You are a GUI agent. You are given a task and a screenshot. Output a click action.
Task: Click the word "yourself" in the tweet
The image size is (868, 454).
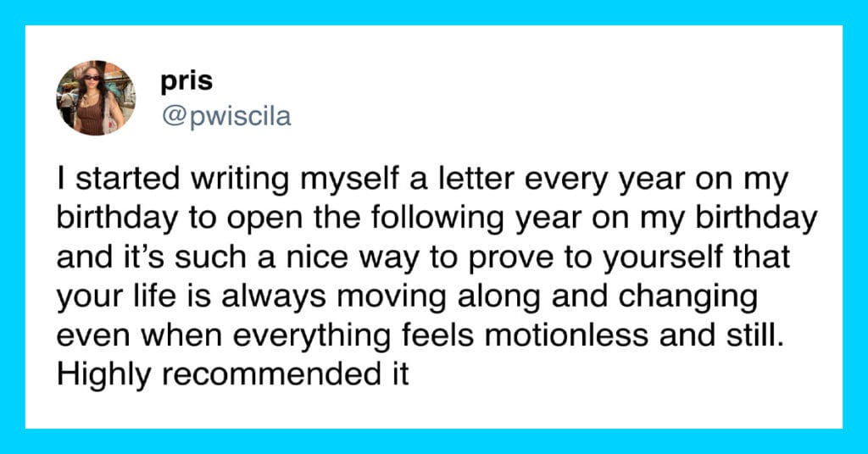657,259
